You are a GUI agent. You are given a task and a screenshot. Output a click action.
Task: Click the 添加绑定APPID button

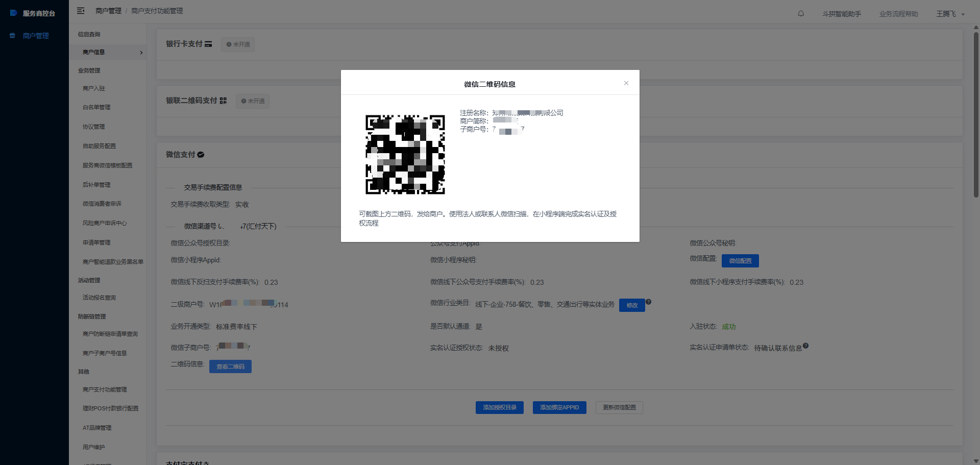(x=559, y=407)
